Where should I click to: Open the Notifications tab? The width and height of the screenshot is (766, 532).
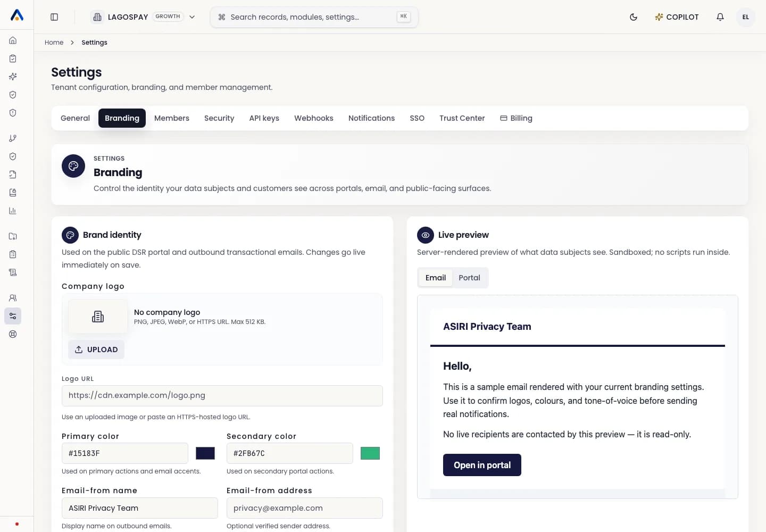click(x=371, y=118)
